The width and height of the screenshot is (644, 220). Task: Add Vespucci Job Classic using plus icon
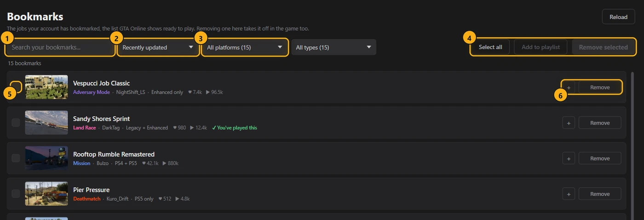[569, 87]
